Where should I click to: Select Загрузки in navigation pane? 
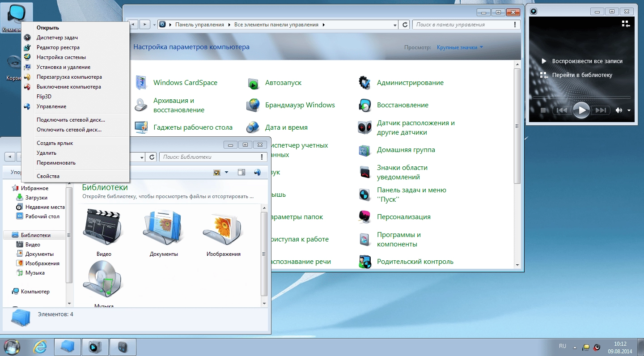coord(36,198)
